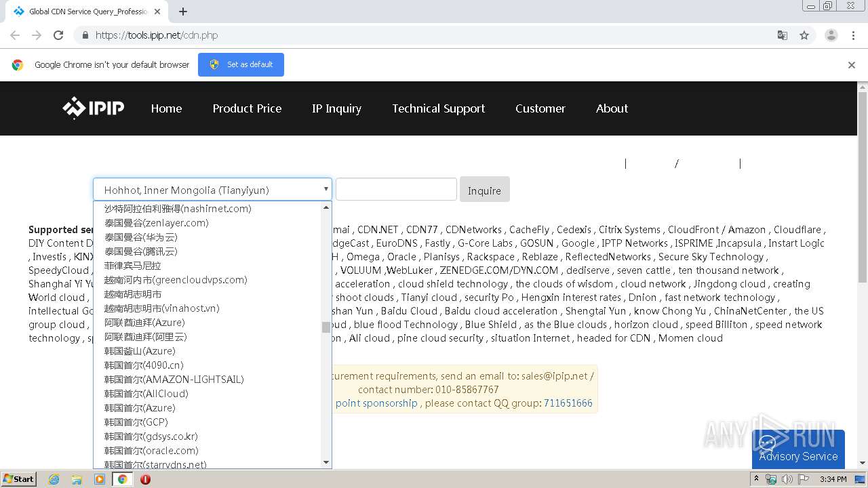Open media player from taskbar
The width and height of the screenshot is (868, 488).
(x=100, y=479)
